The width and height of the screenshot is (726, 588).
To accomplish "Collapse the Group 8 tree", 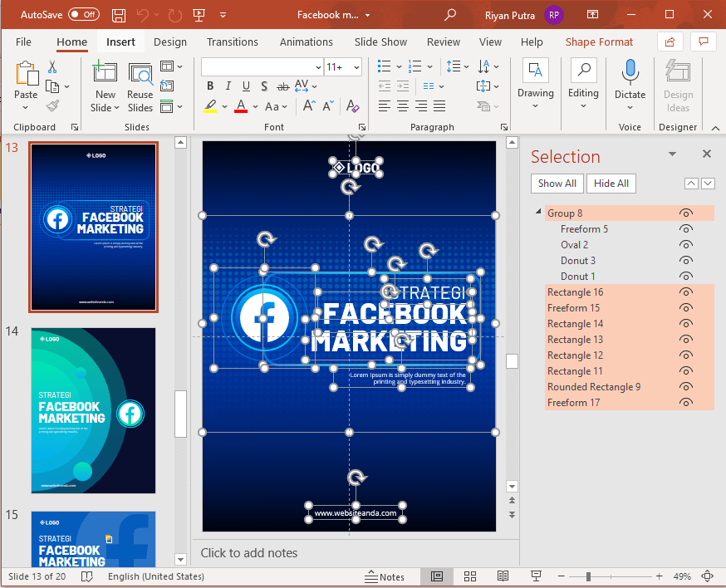I will point(538,212).
